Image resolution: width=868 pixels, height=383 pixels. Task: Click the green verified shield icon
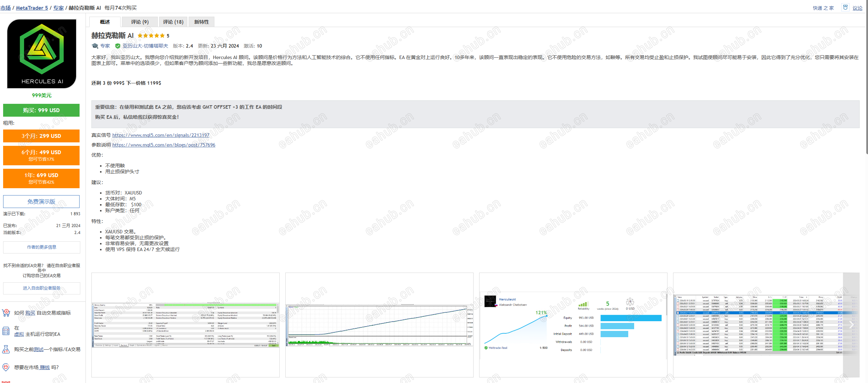(118, 46)
